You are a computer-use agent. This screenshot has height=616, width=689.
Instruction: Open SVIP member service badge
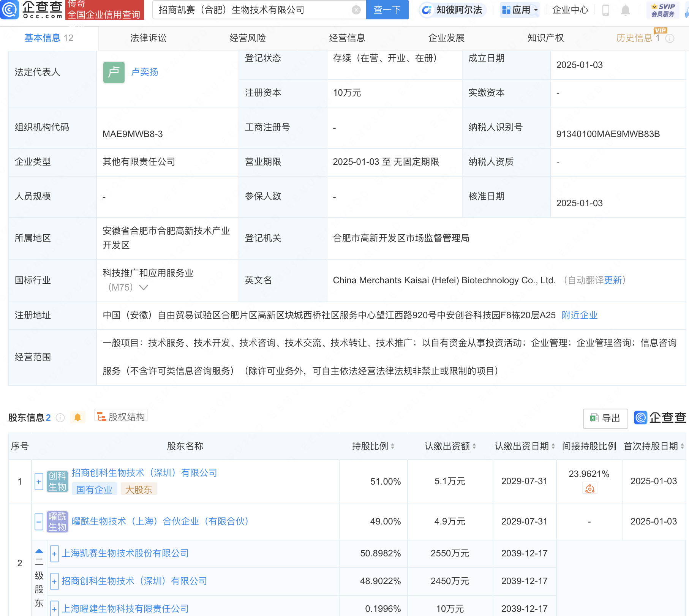(x=663, y=10)
